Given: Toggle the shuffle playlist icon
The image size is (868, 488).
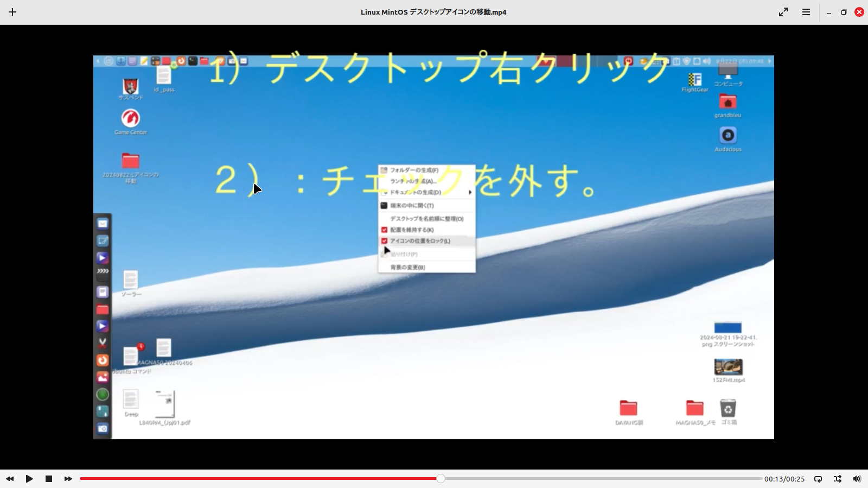Looking at the screenshot, I should pos(838,479).
